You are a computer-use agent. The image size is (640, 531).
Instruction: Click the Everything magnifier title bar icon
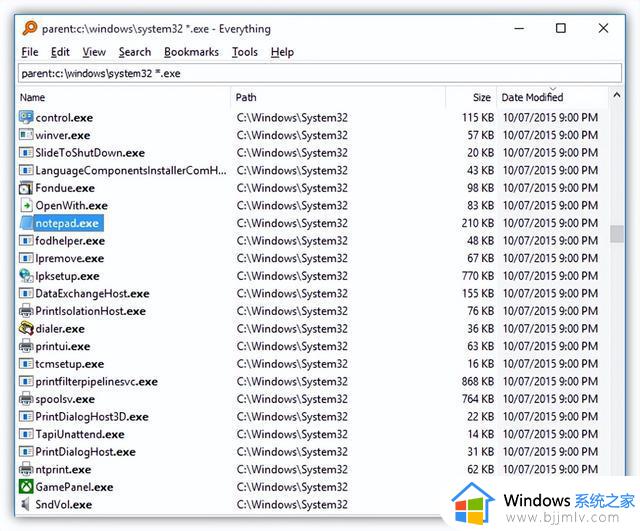pyautogui.click(x=30, y=28)
